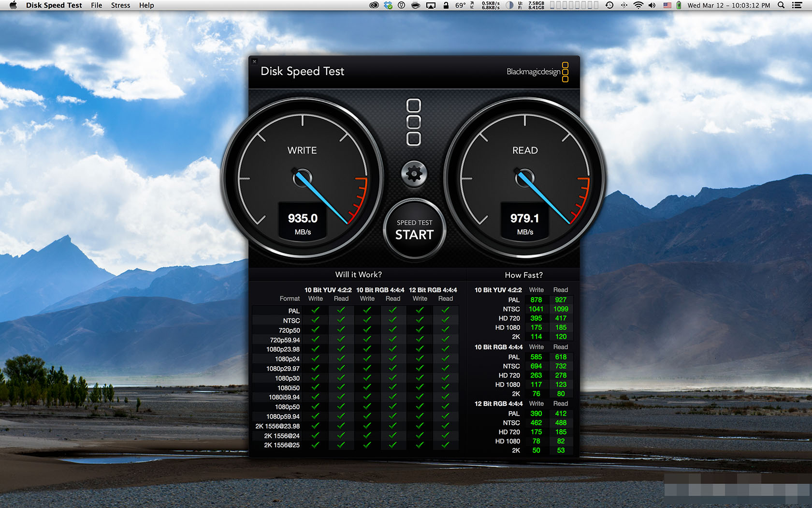The image size is (812, 508).
Task: Click the How Fast? heading
Action: pyautogui.click(x=523, y=275)
